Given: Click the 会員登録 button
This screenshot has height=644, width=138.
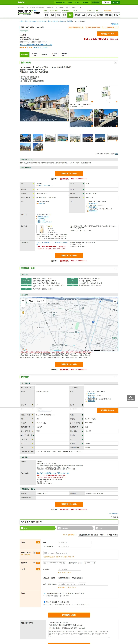Looking at the screenshot, I should tap(106, 2).
